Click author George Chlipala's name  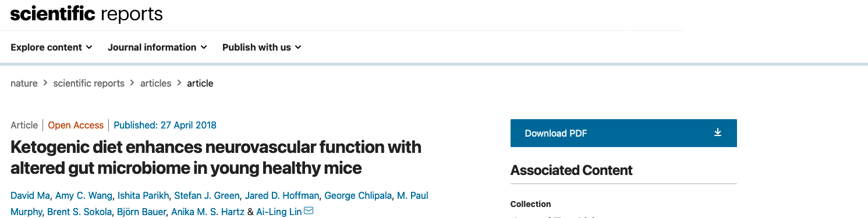tap(357, 195)
